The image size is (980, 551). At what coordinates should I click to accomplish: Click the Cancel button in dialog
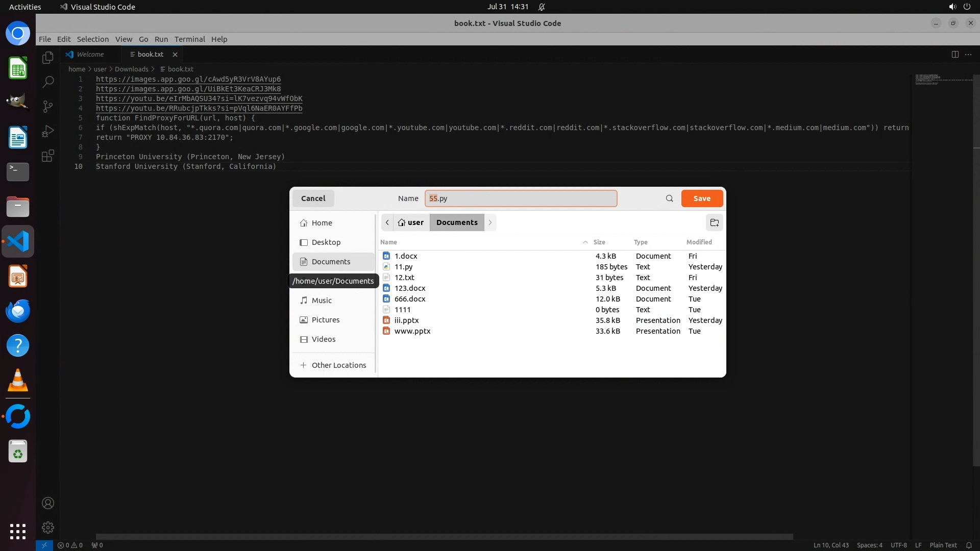pos(313,198)
